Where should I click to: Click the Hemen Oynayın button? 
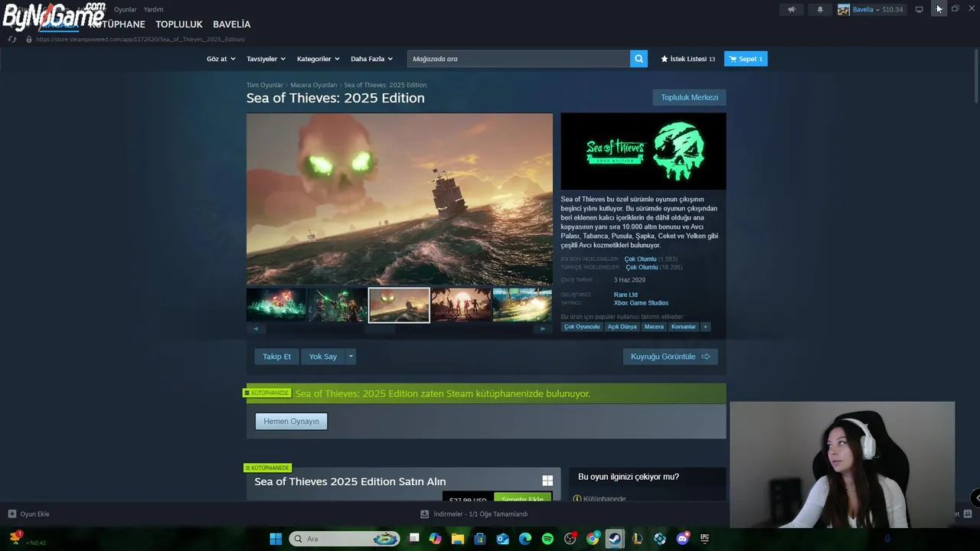pyautogui.click(x=291, y=421)
